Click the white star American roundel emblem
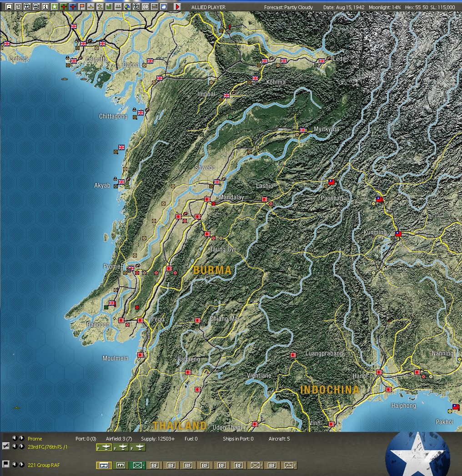The image size is (462, 476). pyautogui.click(x=417, y=454)
